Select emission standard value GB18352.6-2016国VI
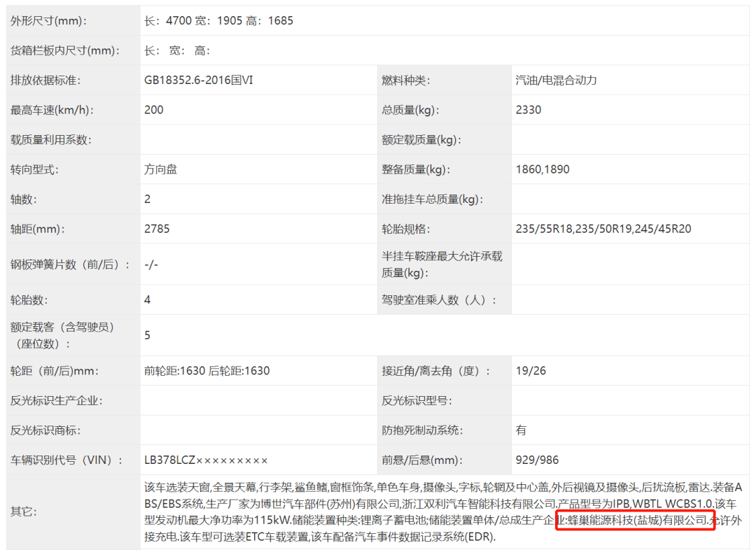This screenshot has width=756, height=550. [x=198, y=80]
